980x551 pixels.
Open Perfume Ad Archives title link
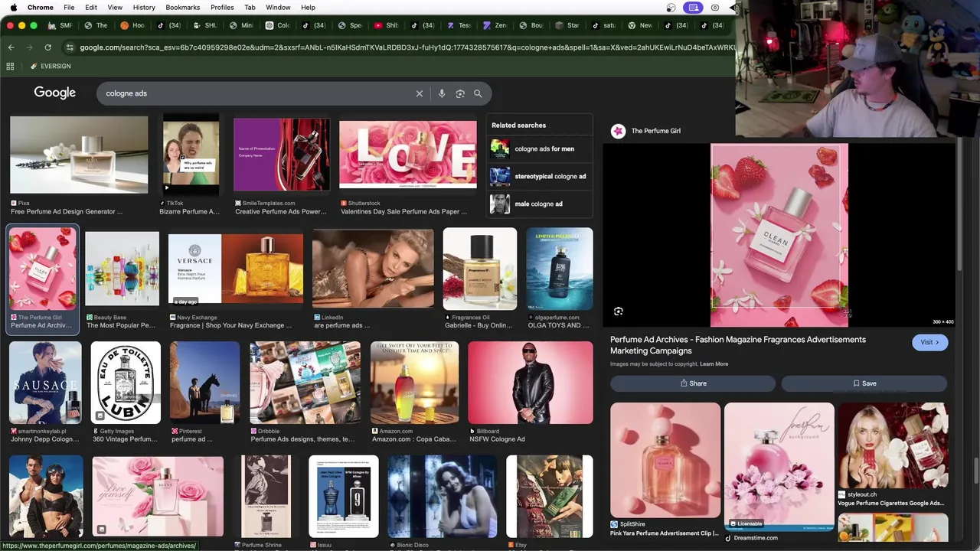point(738,345)
